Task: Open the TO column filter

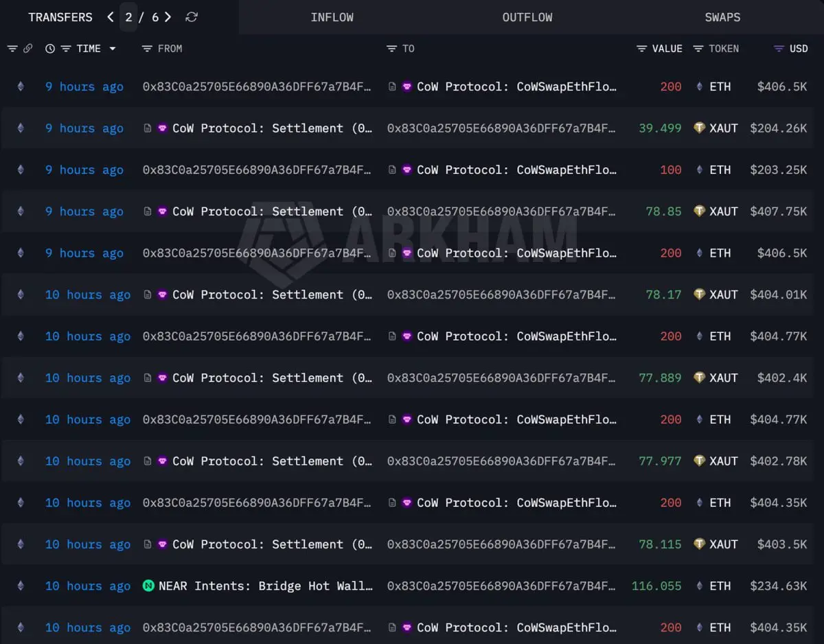Action: [x=392, y=49]
